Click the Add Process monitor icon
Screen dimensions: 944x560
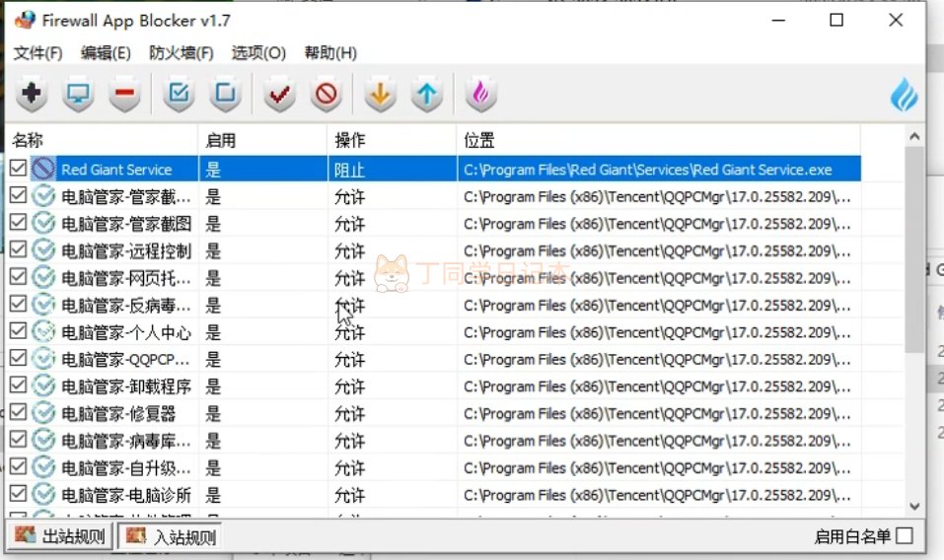[78, 94]
